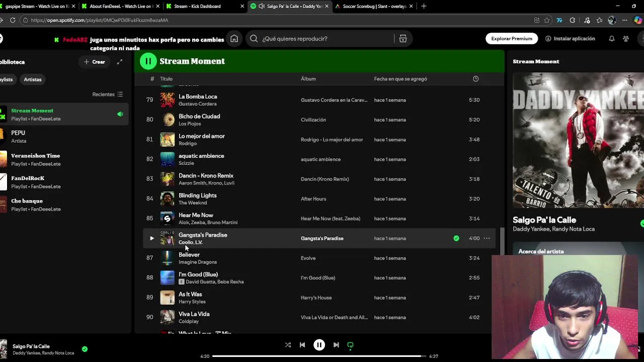
Task: Open the Harry's House album link
Action: coord(316,298)
